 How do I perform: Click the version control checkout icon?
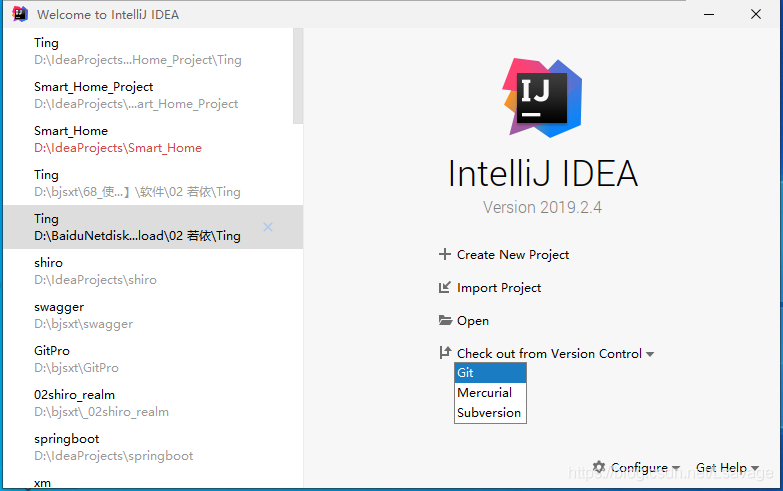point(445,353)
